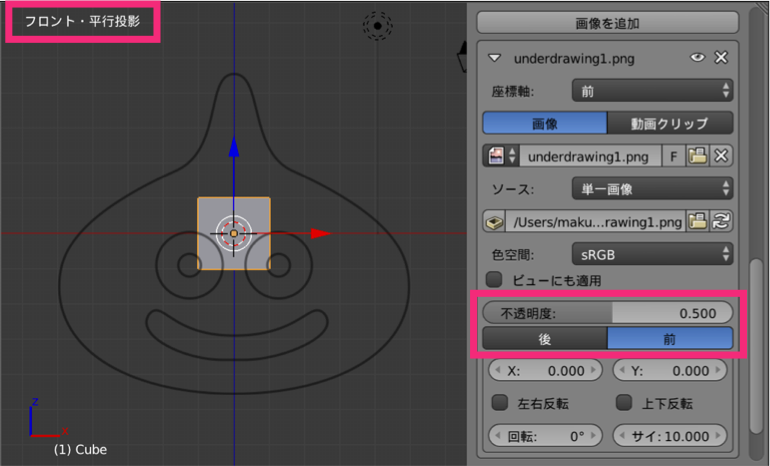The width and height of the screenshot is (770, 466).
Task: Select the 画像 tab
Action: pos(544,124)
